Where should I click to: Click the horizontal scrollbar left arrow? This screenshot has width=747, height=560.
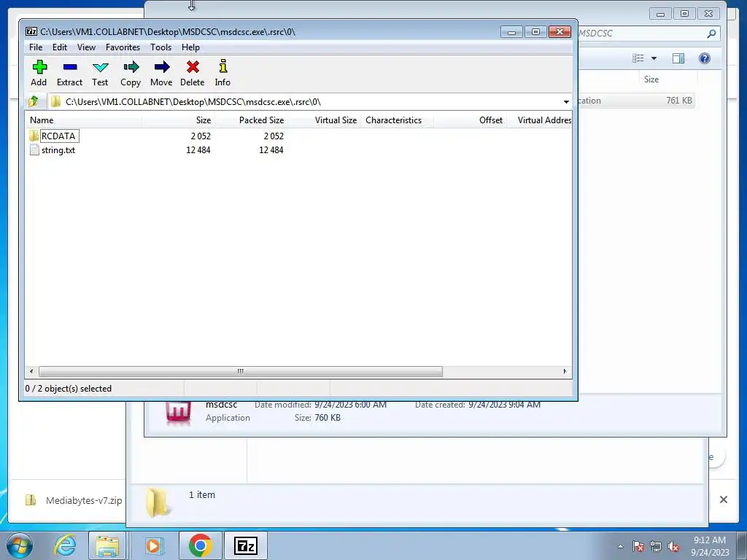(31, 371)
